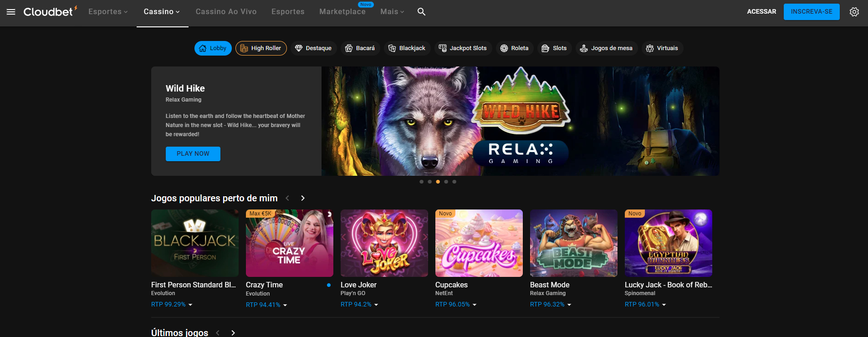The image size is (868, 337).
Task: Open First Person Blackjack game thumbnail
Action: click(195, 243)
